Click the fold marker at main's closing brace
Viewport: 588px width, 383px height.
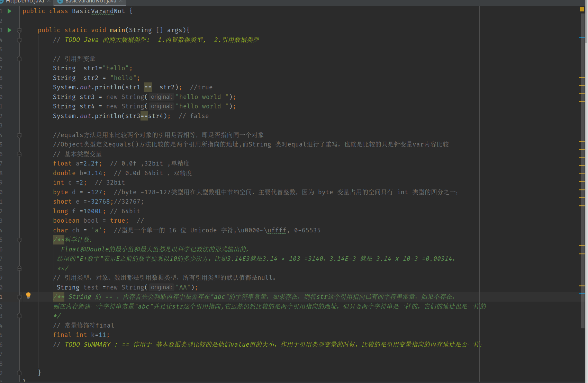coord(19,373)
